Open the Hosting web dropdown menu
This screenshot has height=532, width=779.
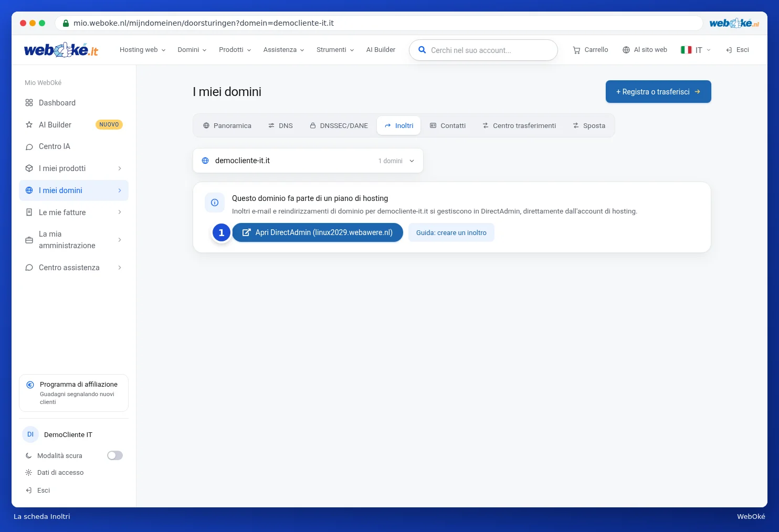coord(143,50)
